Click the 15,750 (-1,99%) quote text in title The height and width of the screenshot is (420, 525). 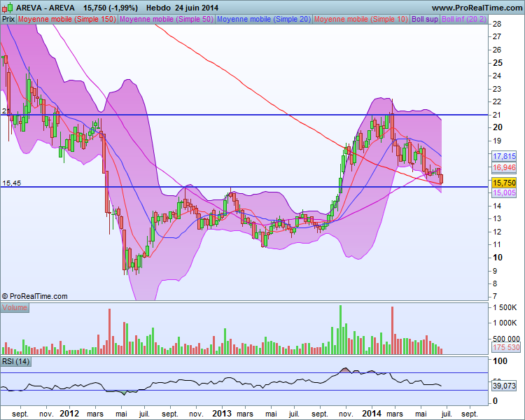(110, 8)
